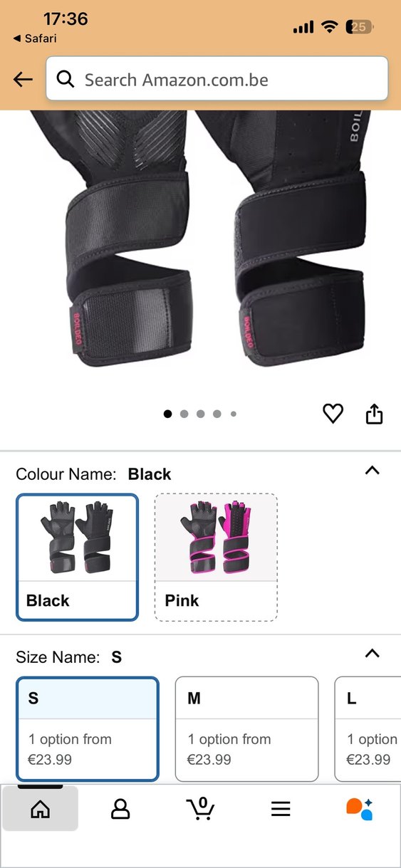
Task: Open the account profile icon
Action: tap(120, 809)
